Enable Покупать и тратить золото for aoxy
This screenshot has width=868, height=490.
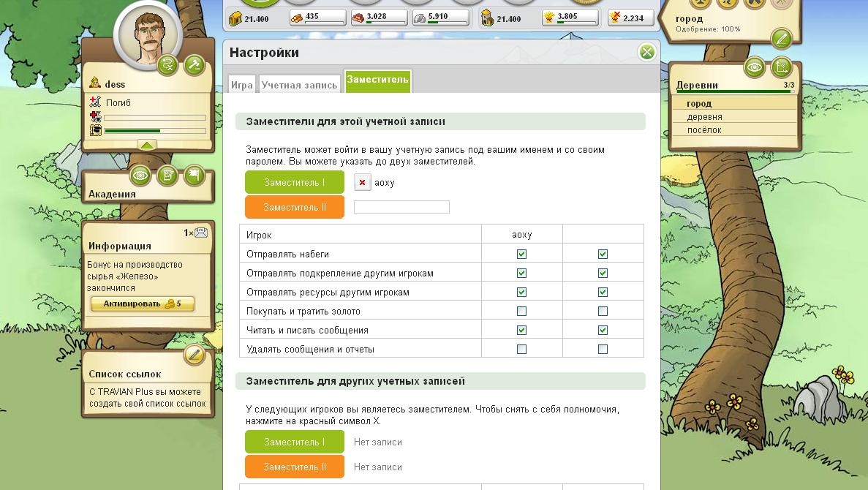(x=521, y=312)
